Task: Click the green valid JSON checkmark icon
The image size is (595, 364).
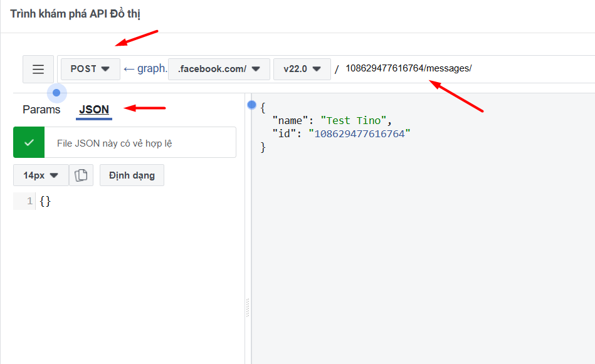Action: coord(29,143)
